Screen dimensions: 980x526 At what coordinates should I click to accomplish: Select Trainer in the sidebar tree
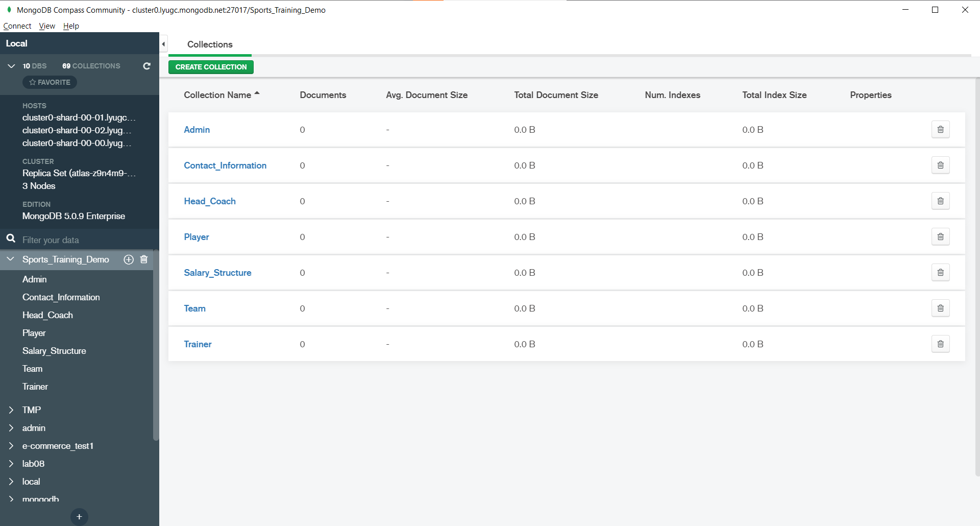click(35, 387)
